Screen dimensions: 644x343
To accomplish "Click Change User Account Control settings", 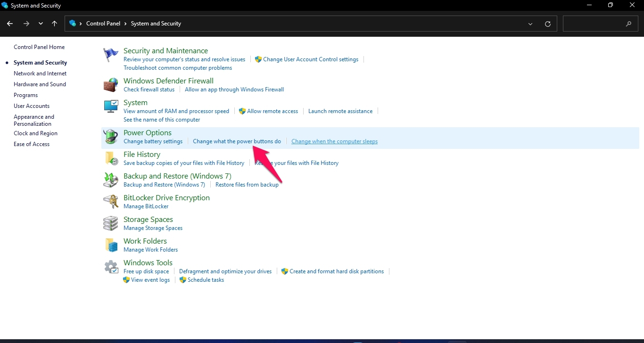I will pos(311,59).
